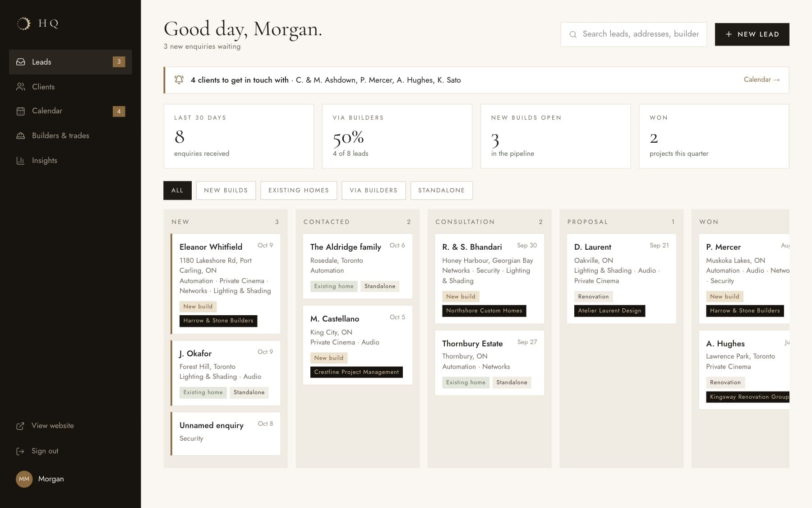Open the D. Laurent proposal card
This screenshot has width=812, height=508.
click(622, 279)
